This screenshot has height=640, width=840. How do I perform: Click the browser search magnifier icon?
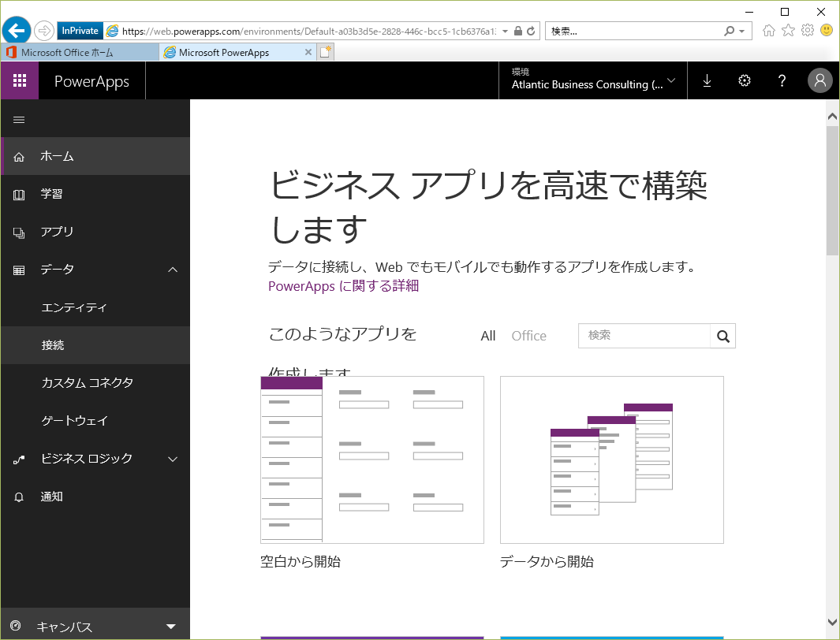pyautogui.click(x=729, y=31)
